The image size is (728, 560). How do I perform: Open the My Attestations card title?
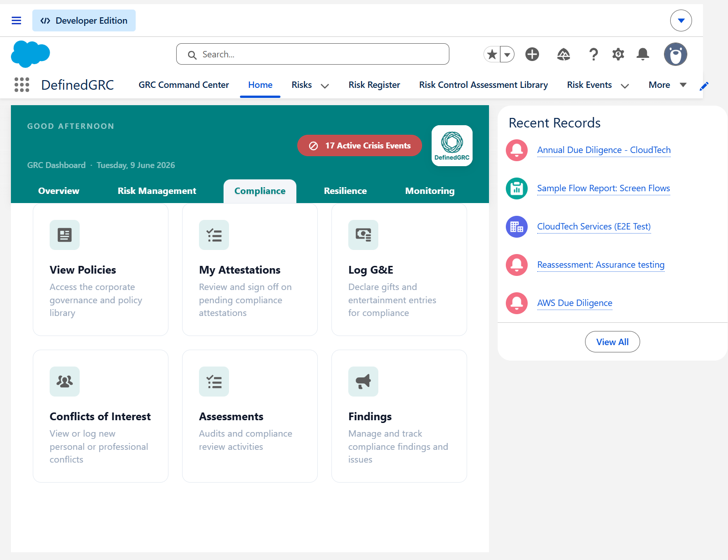pyautogui.click(x=239, y=270)
